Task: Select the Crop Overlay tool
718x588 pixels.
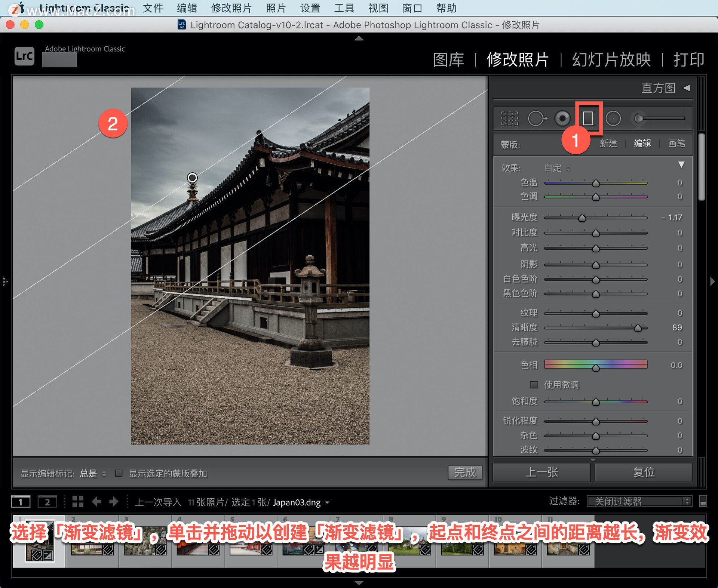Action: (x=509, y=118)
